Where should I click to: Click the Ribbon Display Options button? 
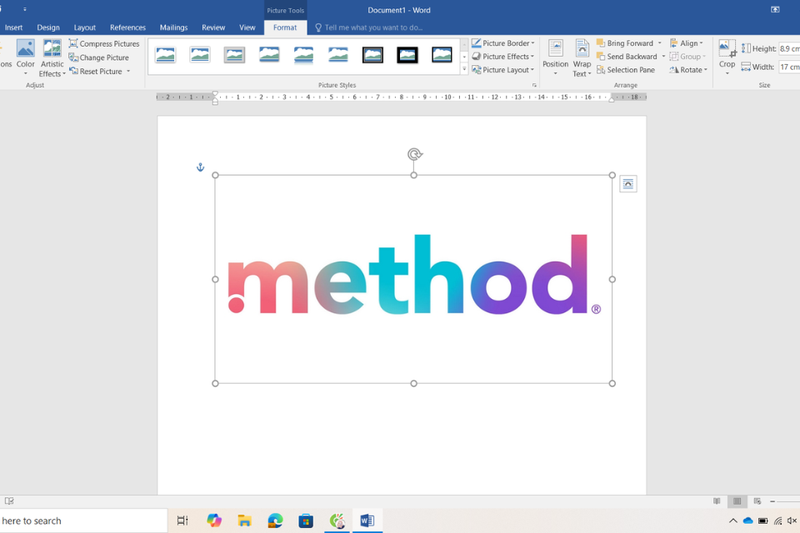(775, 10)
